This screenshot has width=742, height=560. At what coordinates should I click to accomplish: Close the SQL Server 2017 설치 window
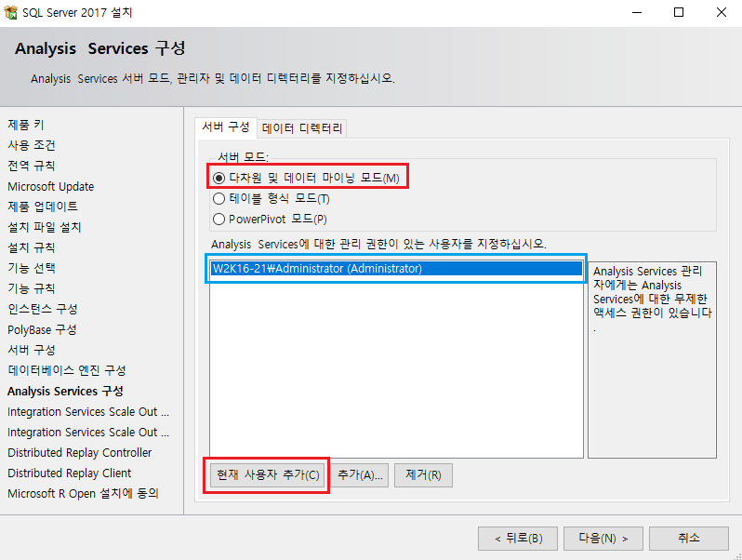tap(722, 12)
